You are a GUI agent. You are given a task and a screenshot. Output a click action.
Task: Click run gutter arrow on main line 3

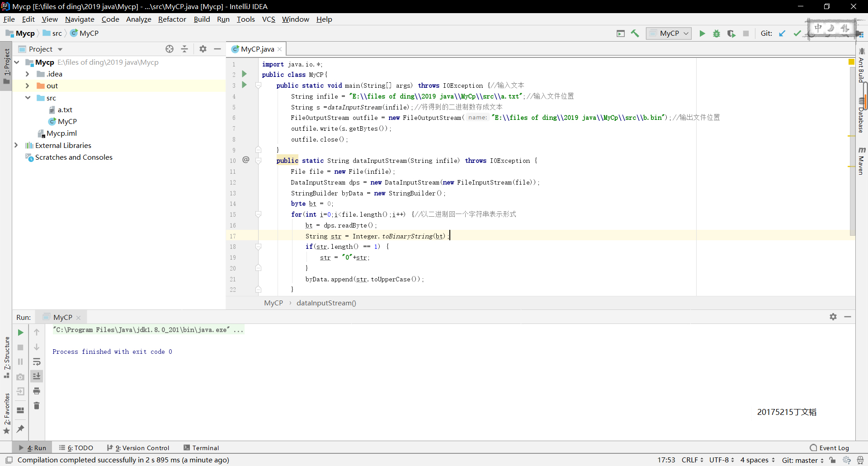click(x=245, y=85)
